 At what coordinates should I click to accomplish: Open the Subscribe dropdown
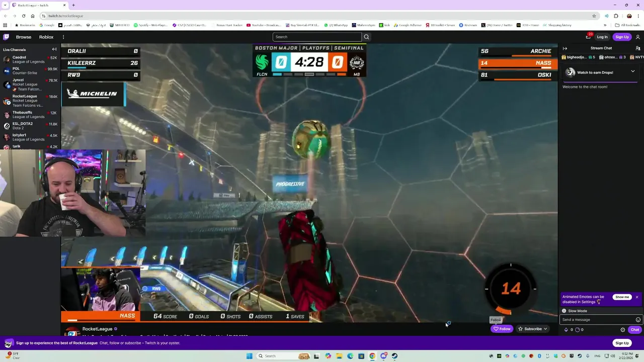tap(532, 329)
